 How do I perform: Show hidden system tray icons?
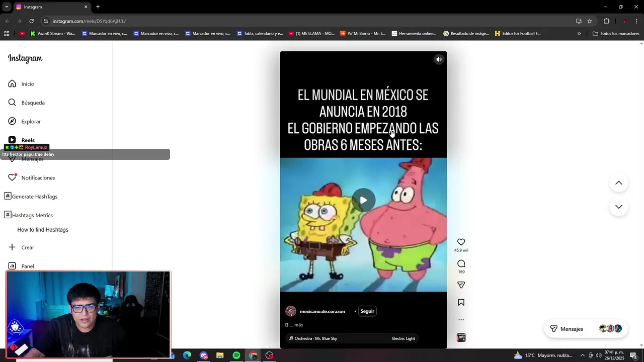click(x=583, y=355)
